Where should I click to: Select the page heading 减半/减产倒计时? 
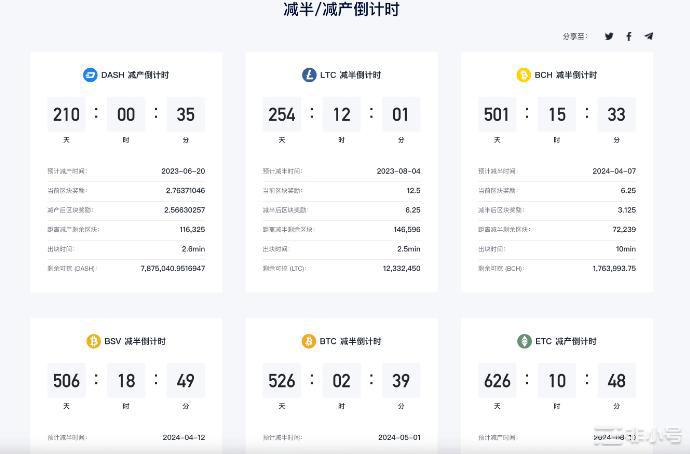point(341,9)
